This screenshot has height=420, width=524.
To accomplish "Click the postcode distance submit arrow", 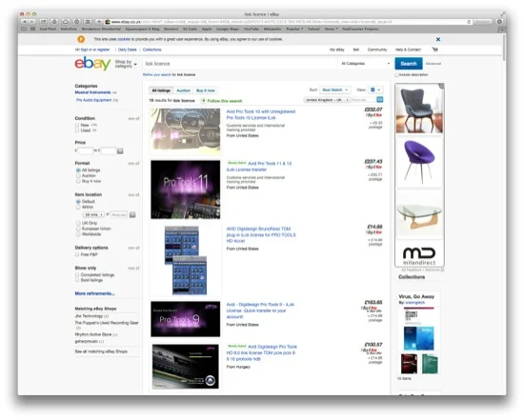I will (x=132, y=214).
